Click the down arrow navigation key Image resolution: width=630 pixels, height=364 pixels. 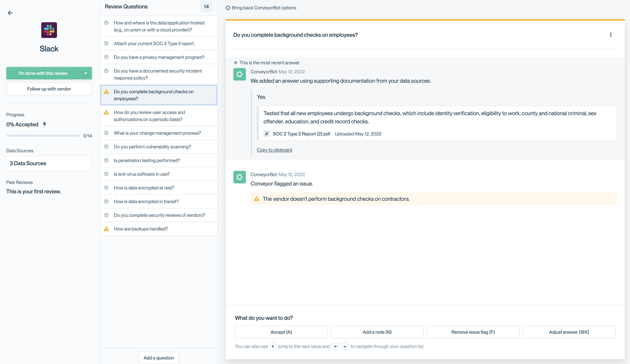(x=335, y=346)
